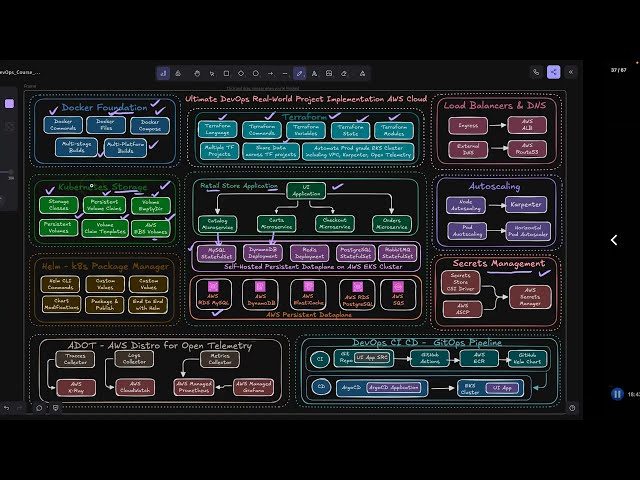Select the Selection arrow tool
Screen dimensions: 640x480
click(212, 73)
